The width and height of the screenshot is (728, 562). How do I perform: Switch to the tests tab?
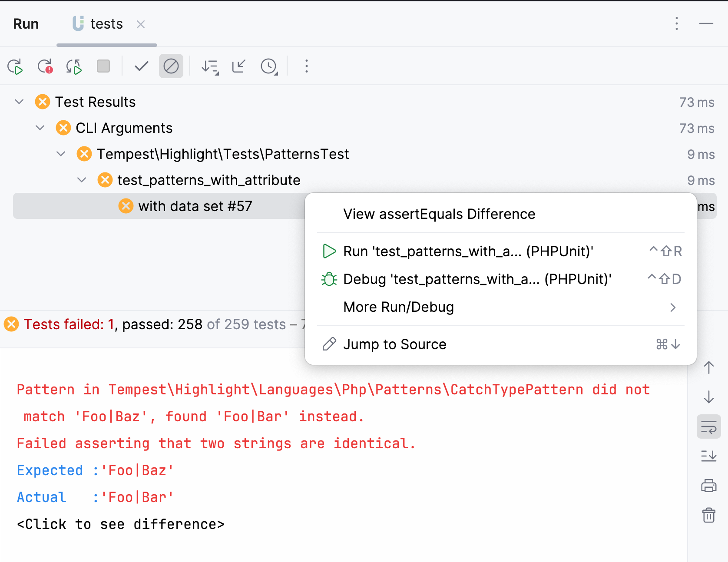106,24
